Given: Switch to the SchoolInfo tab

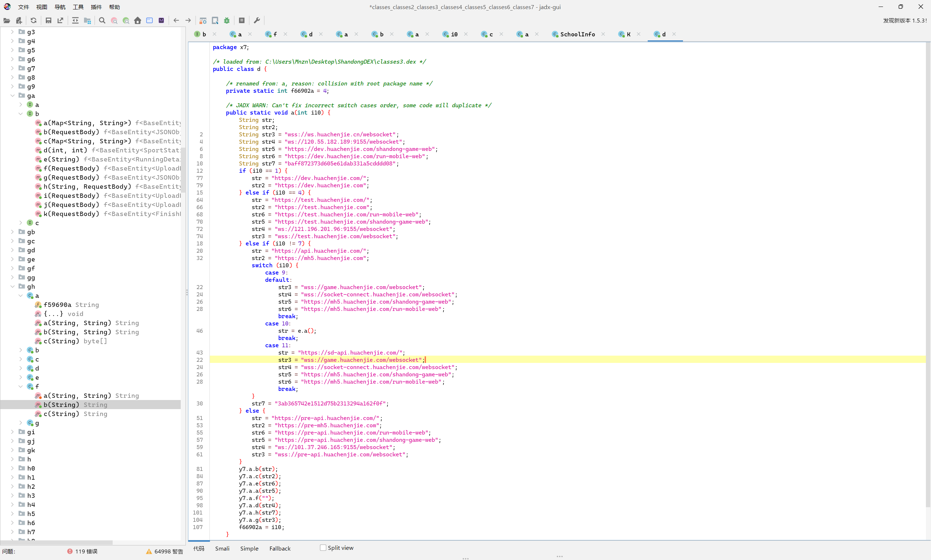Looking at the screenshot, I should point(578,34).
